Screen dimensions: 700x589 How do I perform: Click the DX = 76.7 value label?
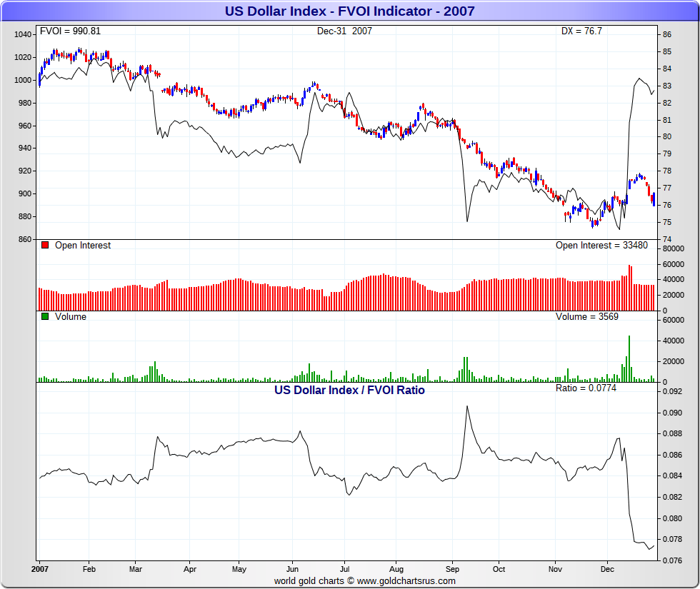(x=581, y=31)
